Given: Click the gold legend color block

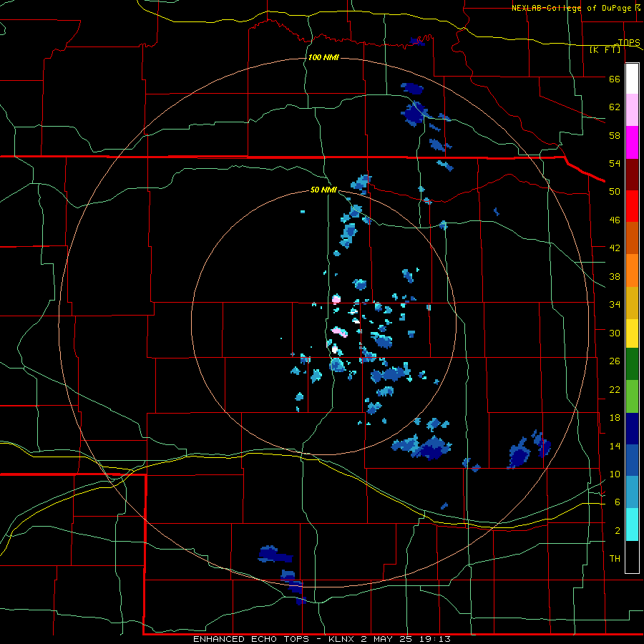Looking at the screenshot, I should (632, 303).
